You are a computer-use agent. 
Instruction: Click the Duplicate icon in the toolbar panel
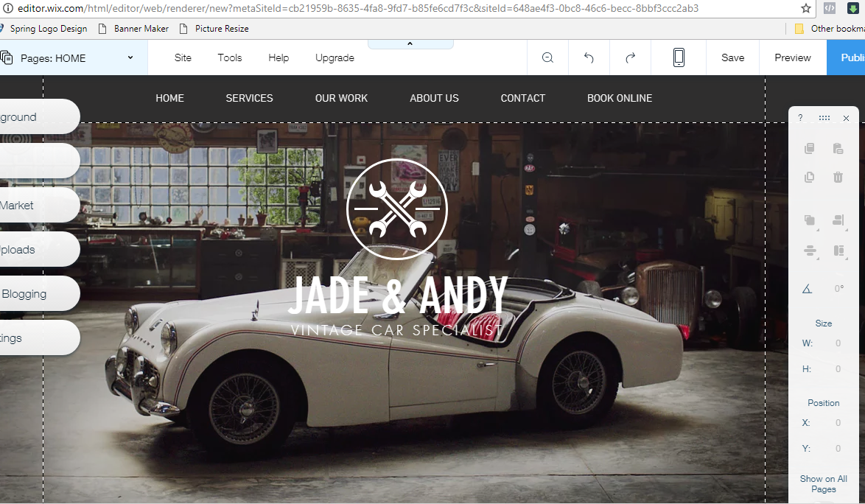pos(809,177)
